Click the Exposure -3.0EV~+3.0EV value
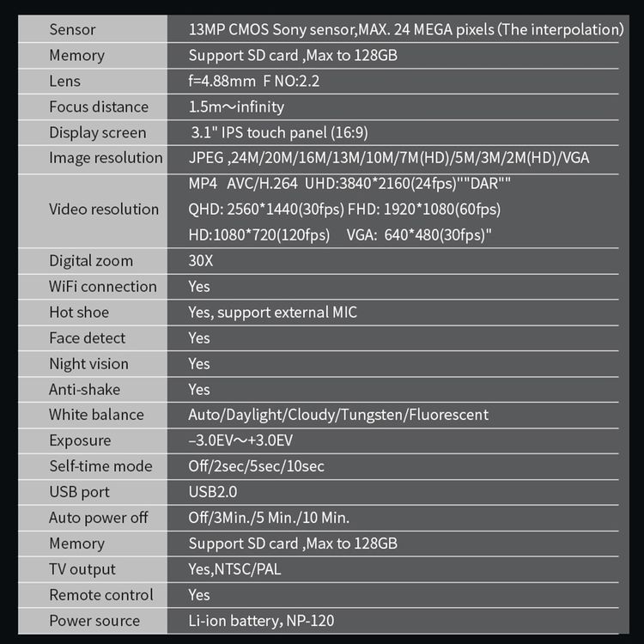Image resolution: width=644 pixels, height=644 pixels. [x=240, y=440]
